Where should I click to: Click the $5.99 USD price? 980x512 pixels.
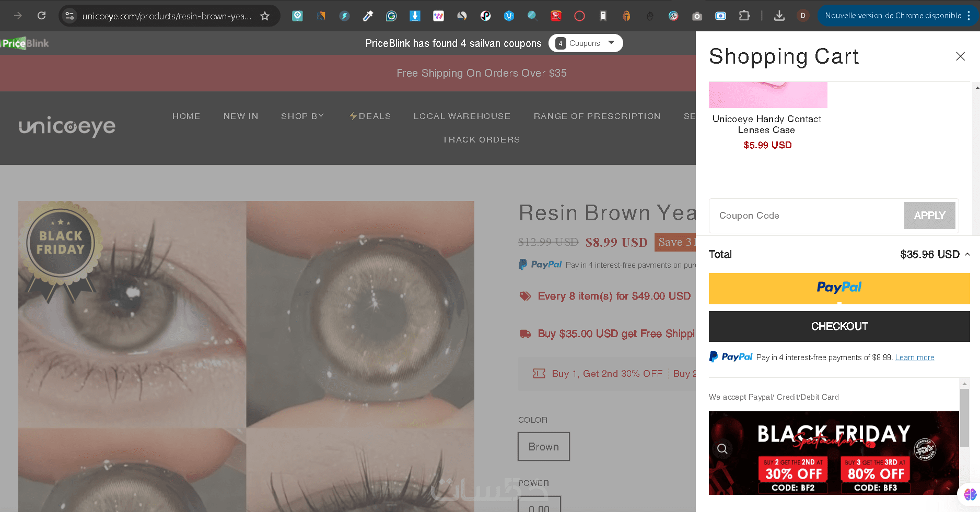click(x=767, y=145)
